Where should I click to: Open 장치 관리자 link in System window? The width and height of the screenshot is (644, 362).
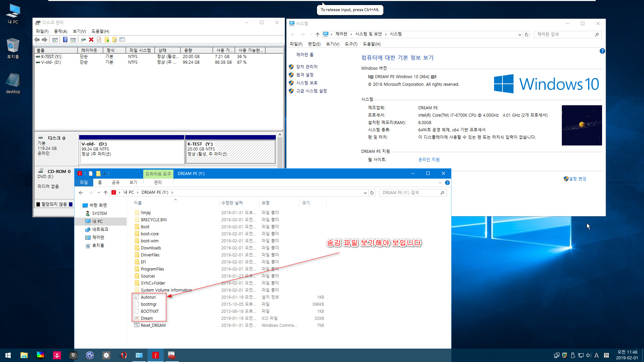click(x=307, y=67)
